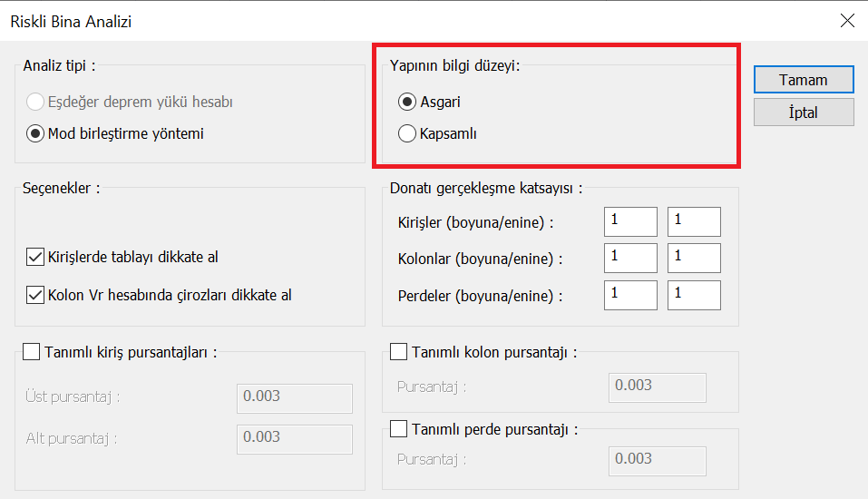Close the Riskli Bina Analizi dialog
The image size is (868, 499).
[x=847, y=21]
